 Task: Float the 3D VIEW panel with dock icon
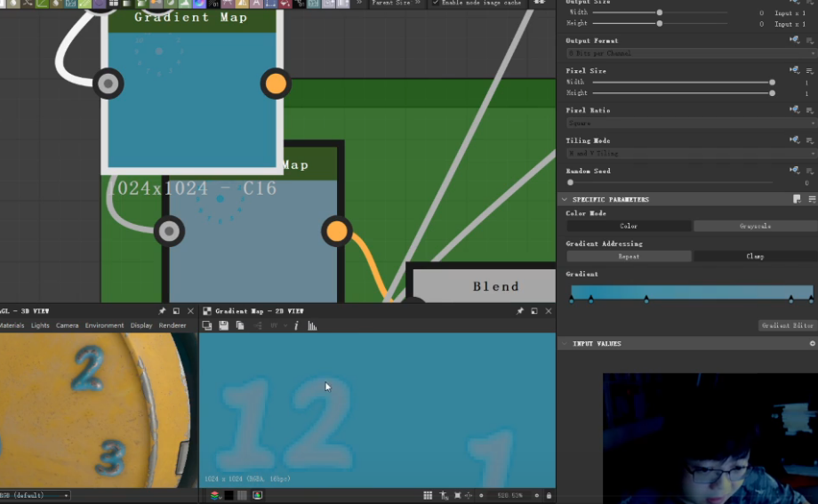176,311
